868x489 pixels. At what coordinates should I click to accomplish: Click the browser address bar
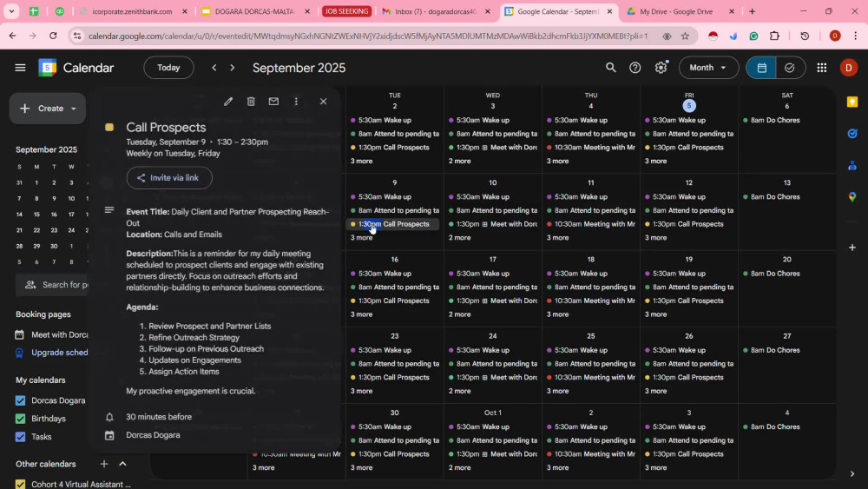tap(368, 36)
